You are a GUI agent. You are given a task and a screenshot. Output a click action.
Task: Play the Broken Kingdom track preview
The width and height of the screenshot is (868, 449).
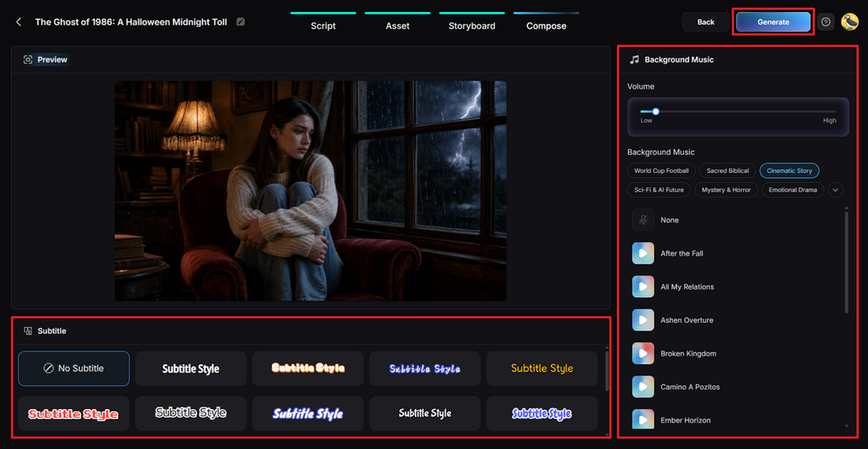coord(643,353)
